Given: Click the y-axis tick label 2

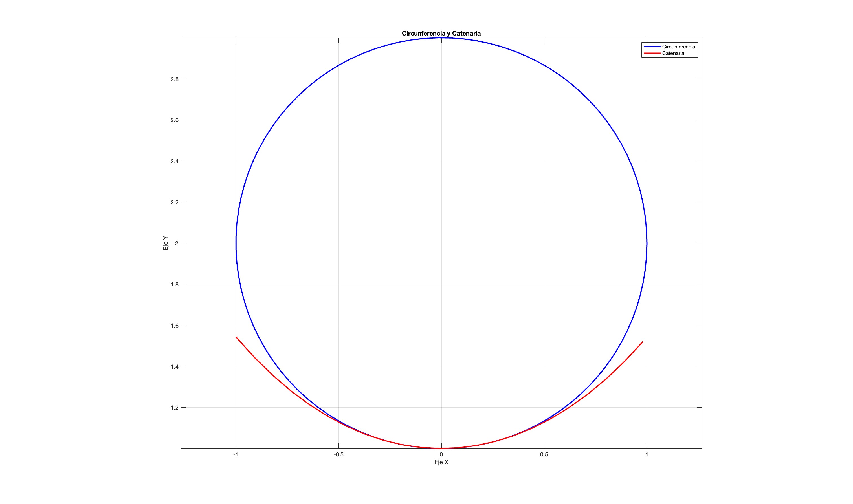Looking at the screenshot, I should pos(176,243).
